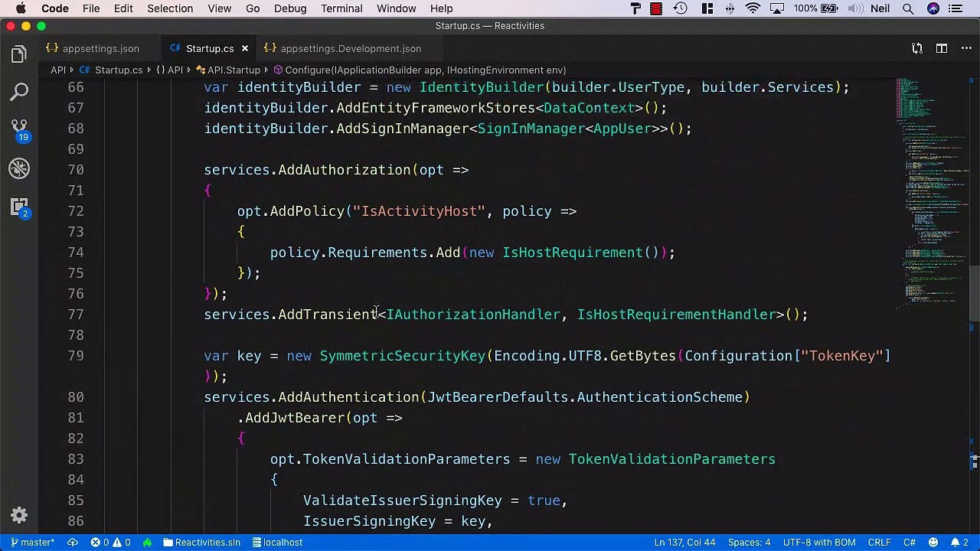Click the API.Startup class breadcrumb

point(229,70)
